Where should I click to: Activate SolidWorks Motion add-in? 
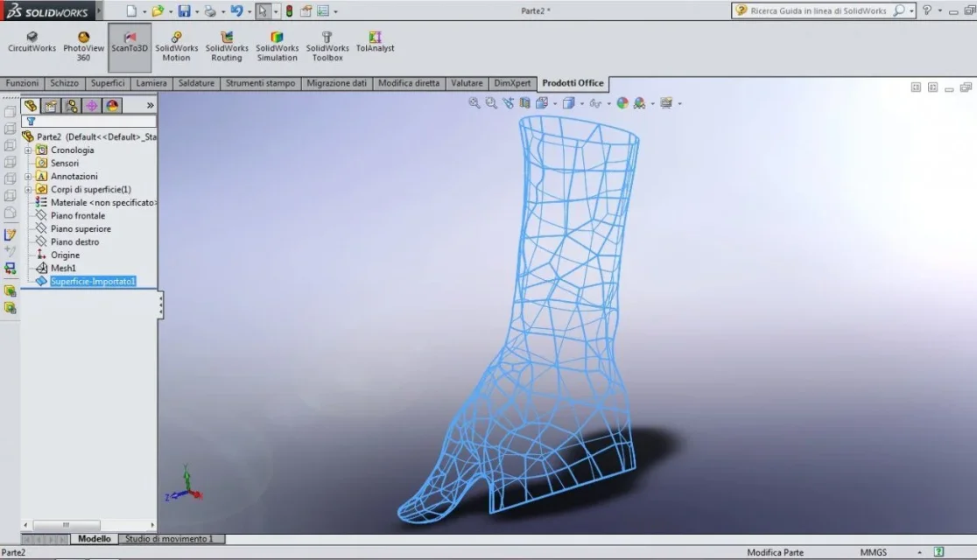point(176,46)
